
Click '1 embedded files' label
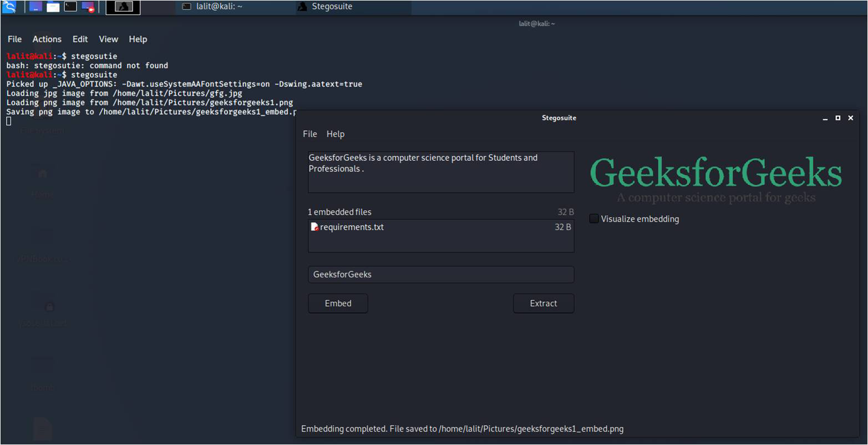[339, 212]
